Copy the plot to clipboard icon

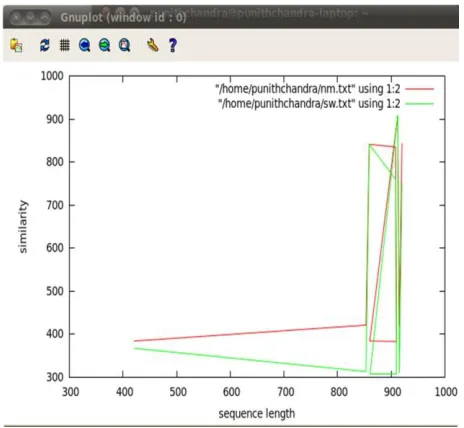coord(16,45)
